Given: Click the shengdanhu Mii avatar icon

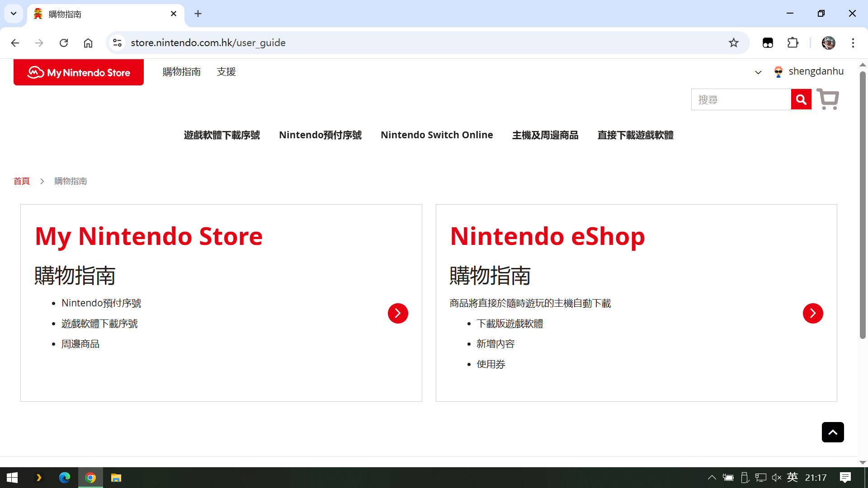Looking at the screenshot, I should pos(778,71).
